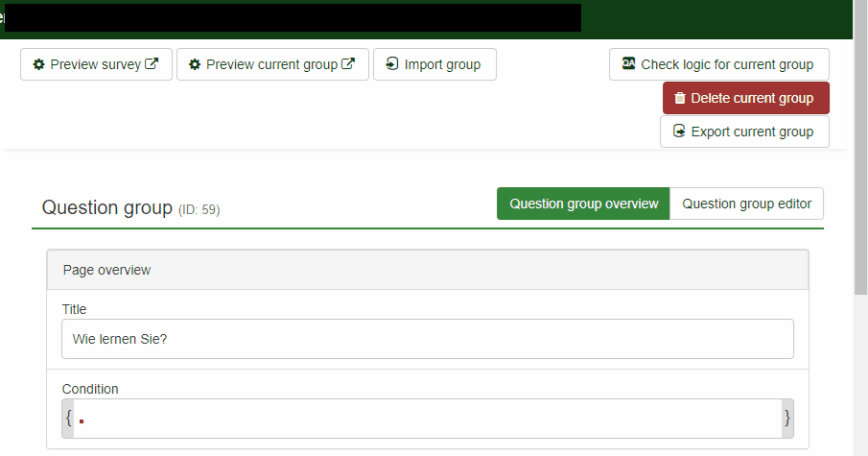Run Check logic for current group
The width and height of the screenshot is (868, 456).
point(719,64)
